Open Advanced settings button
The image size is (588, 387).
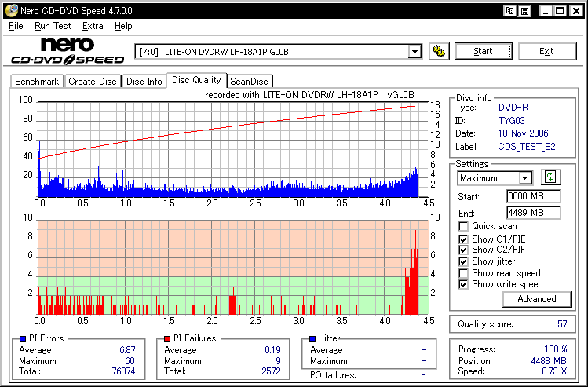point(537,299)
